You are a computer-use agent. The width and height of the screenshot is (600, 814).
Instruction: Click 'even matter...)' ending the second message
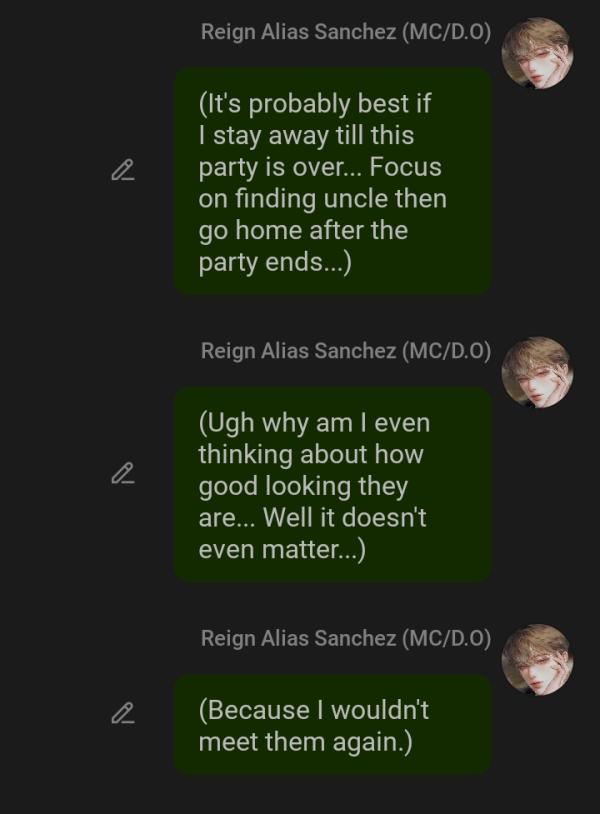tap(282, 549)
